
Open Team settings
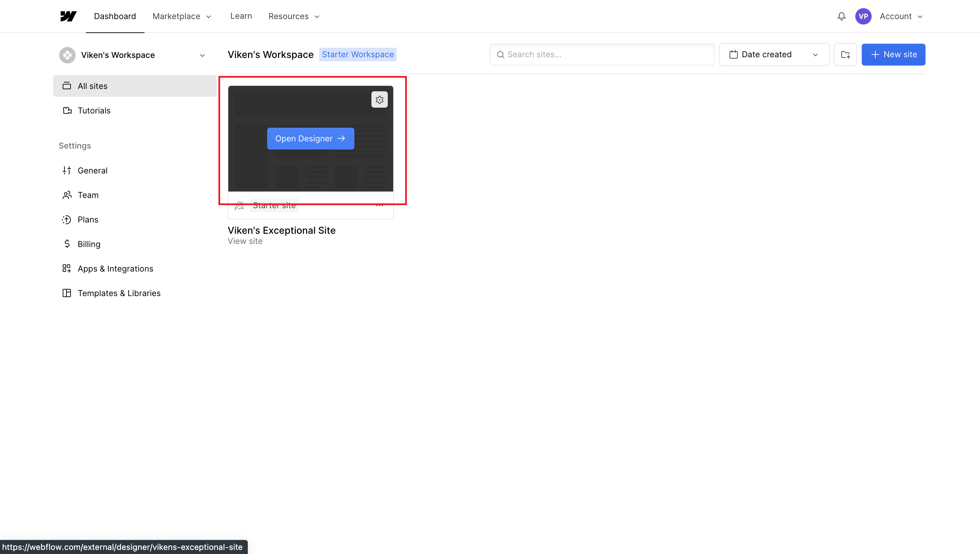click(x=135, y=195)
